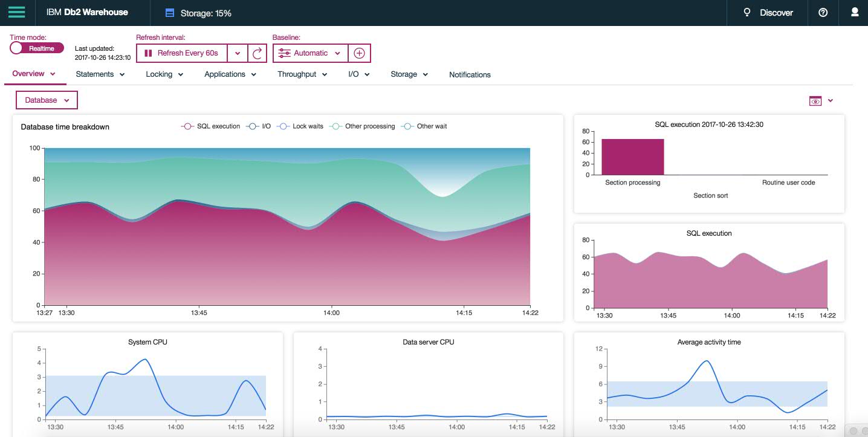Click the refresh now circular arrow icon

pos(257,53)
